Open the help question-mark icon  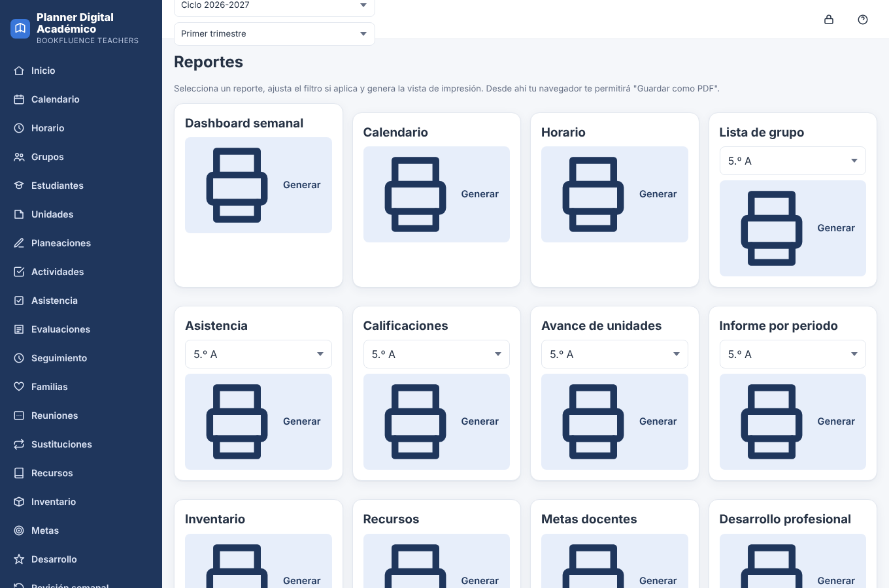tap(863, 20)
